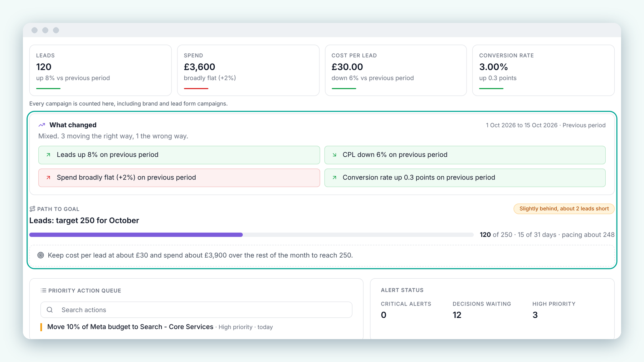The height and width of the screenshot is (362, 644).
Task: Click the Priority Action Queue list icon
Action: [x=44, y=290]
